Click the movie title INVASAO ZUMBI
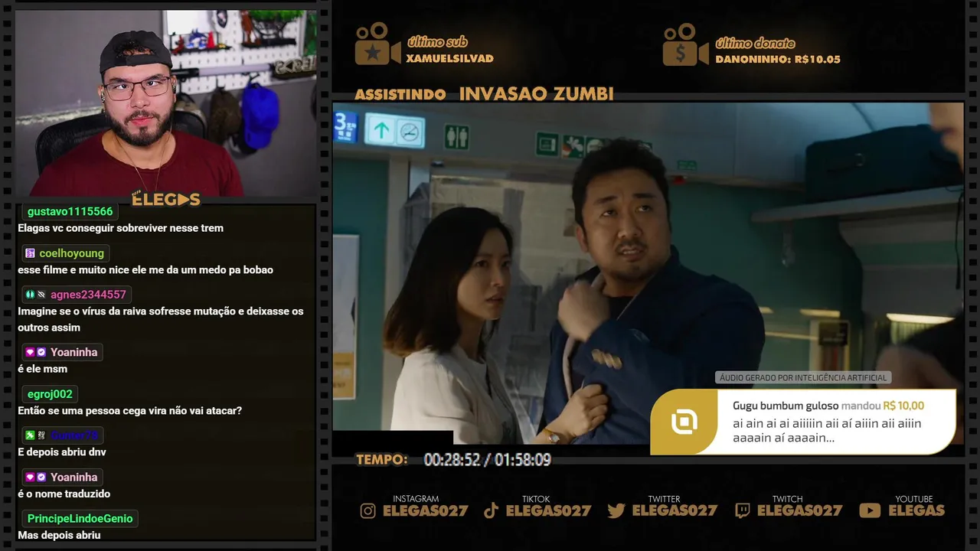 coord(536,93)
